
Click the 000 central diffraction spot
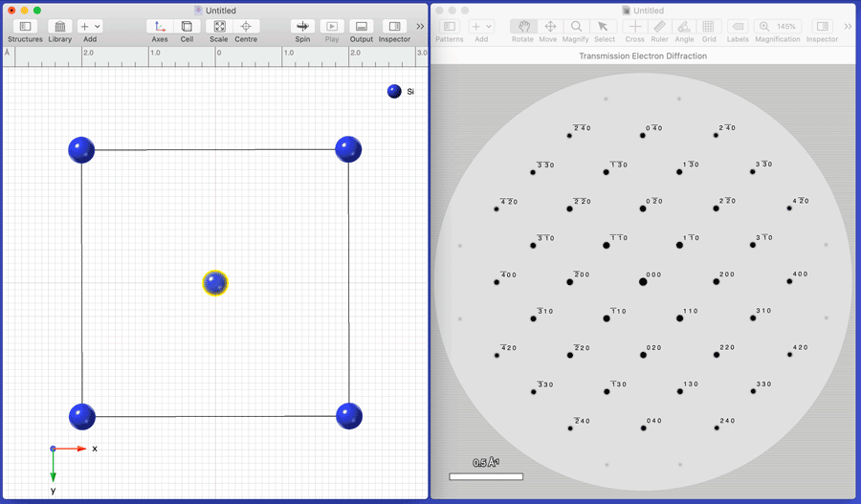643,281
